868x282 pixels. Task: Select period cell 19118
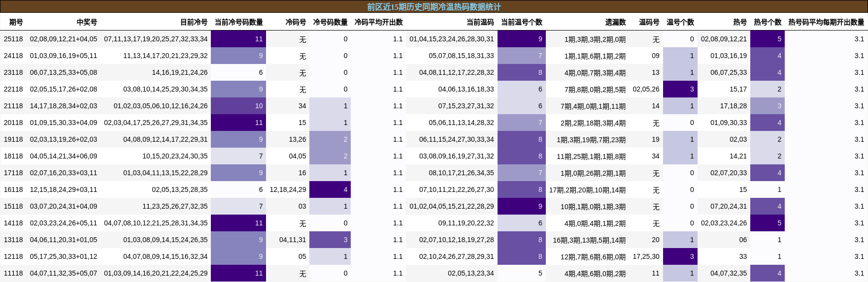click(13, 139)
